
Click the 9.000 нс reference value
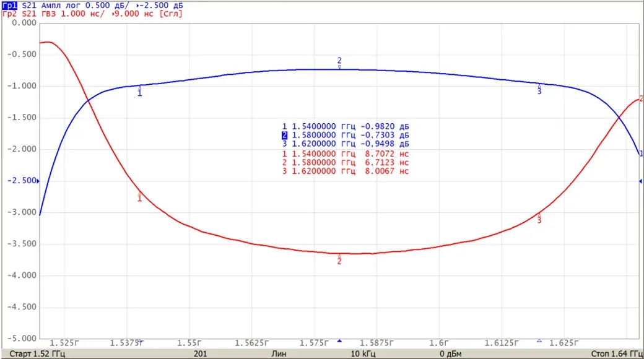pos(134,14)
